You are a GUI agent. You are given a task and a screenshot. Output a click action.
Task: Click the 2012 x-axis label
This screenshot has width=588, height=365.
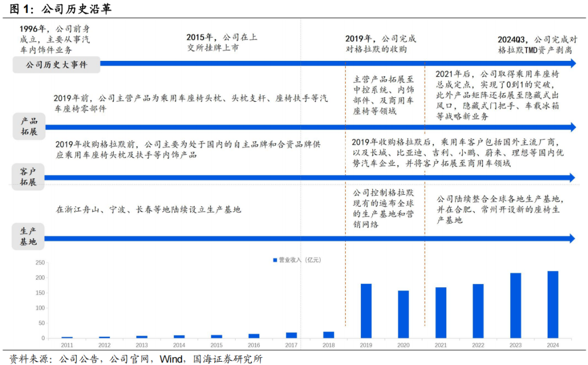(104, 345)
